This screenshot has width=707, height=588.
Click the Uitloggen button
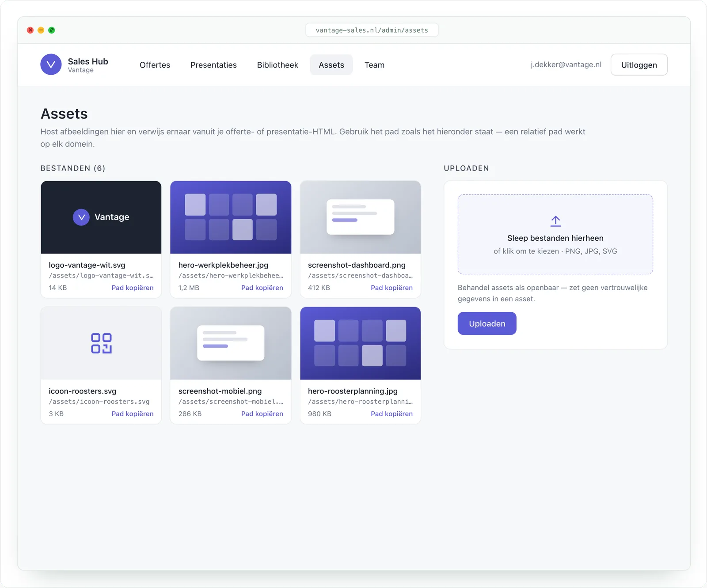[639, 65]
